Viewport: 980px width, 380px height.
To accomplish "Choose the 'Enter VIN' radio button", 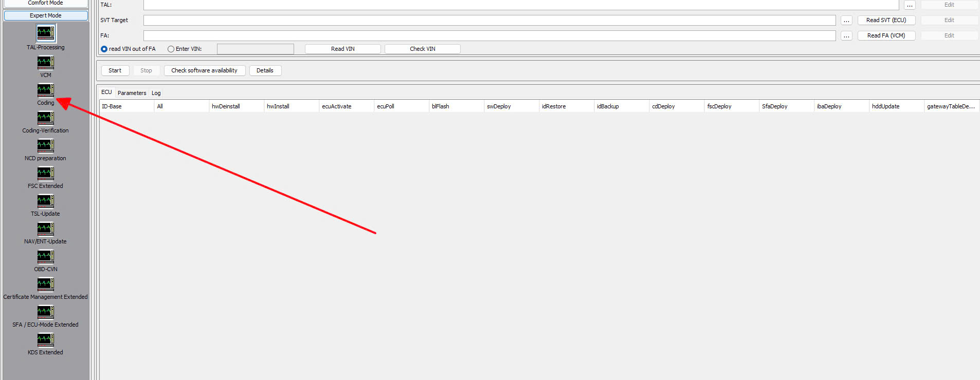I will pyautogui.click(x=171, y=49).
